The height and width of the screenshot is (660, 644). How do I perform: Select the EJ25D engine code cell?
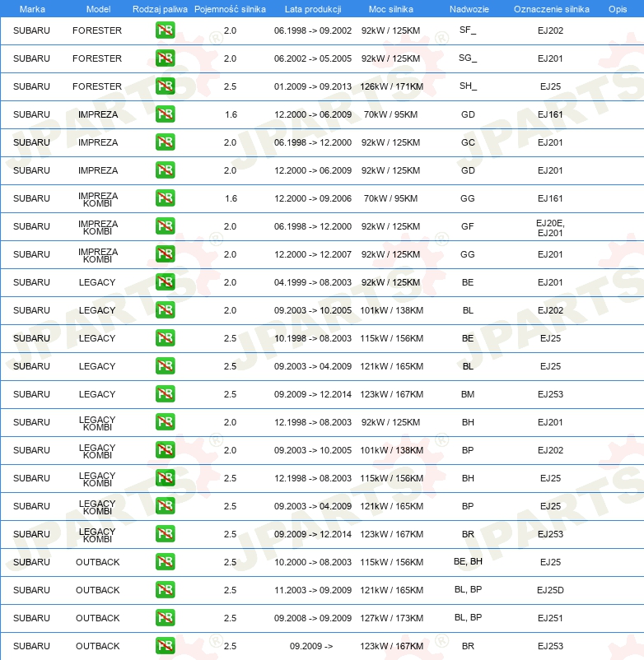(x=550, y=590)
